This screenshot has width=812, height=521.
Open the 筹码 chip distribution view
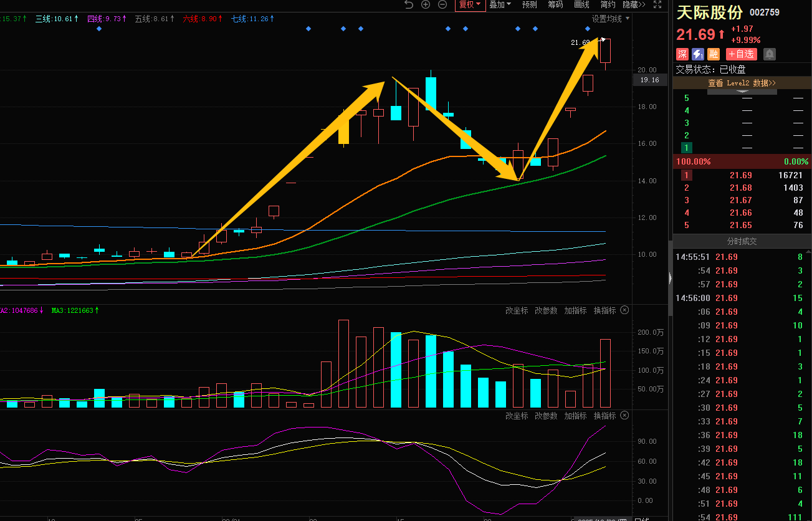click(x=555, y=4)
